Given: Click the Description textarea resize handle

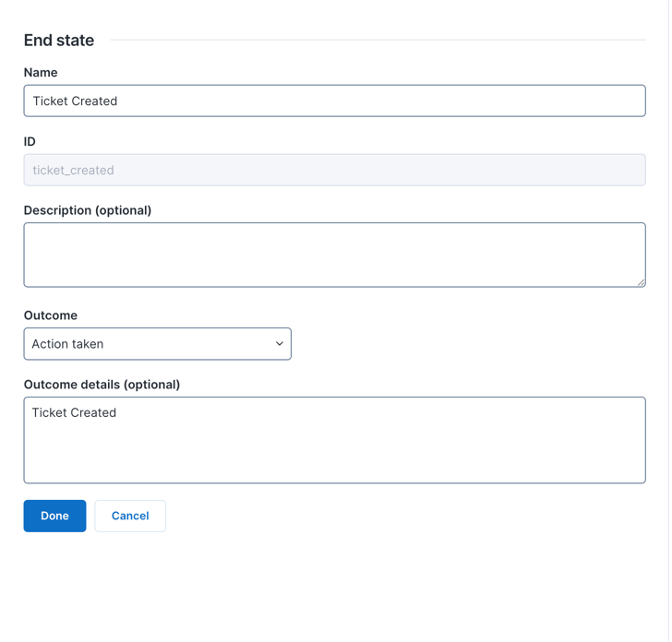Looking at the screenshot, I should point(641,282).
